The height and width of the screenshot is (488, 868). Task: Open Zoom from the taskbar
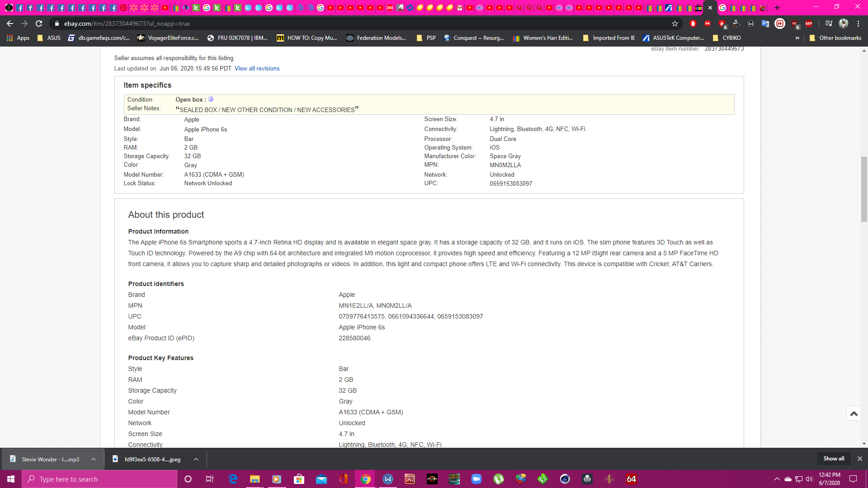(476, 479)
